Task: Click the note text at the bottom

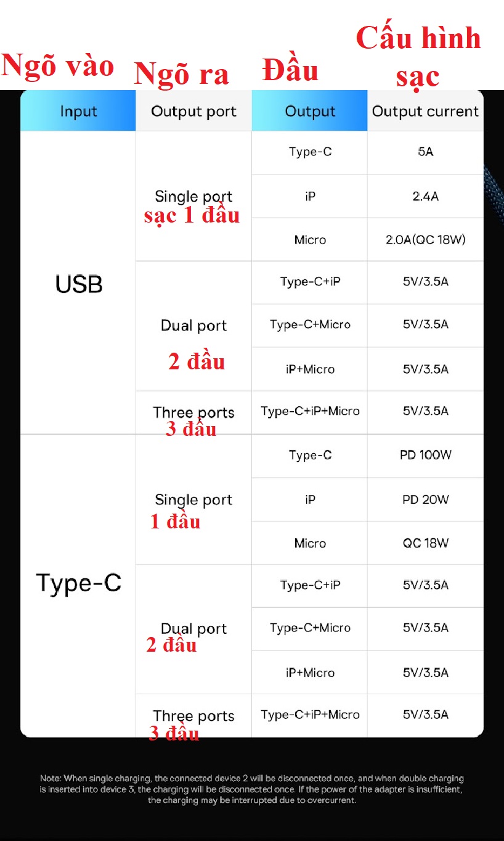Action: [x=252, y=789]
